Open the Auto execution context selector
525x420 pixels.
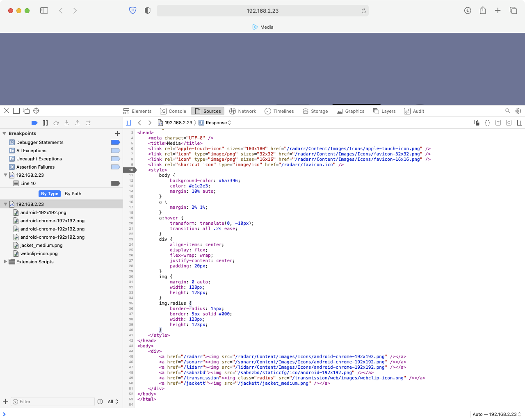(x=497, y=414)
